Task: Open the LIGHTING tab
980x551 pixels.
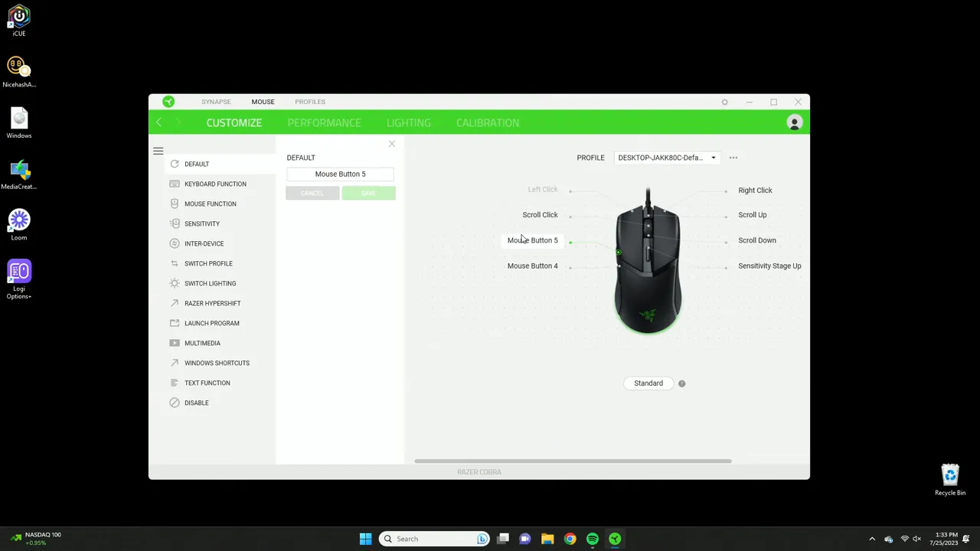Action: (x=408, y=122)
